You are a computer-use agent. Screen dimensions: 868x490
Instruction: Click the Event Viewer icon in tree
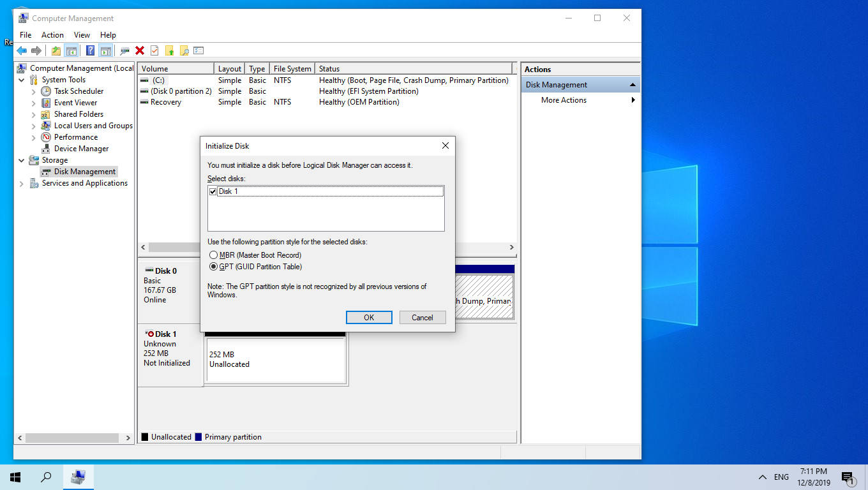click(x=46, y=103)
